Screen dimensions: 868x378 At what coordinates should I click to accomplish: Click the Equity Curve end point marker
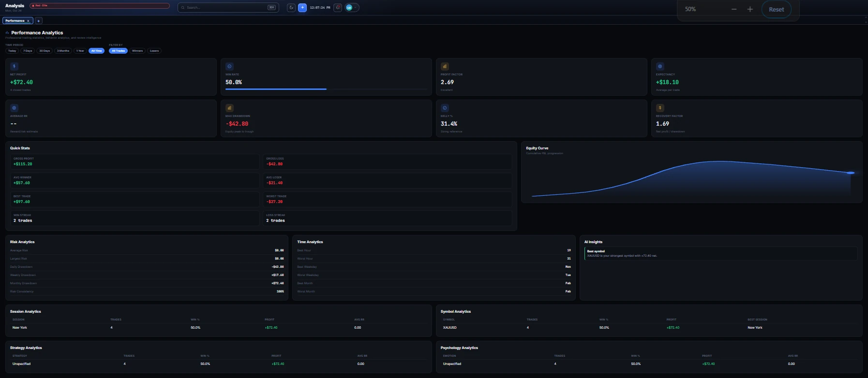click(x=851, y=173)
